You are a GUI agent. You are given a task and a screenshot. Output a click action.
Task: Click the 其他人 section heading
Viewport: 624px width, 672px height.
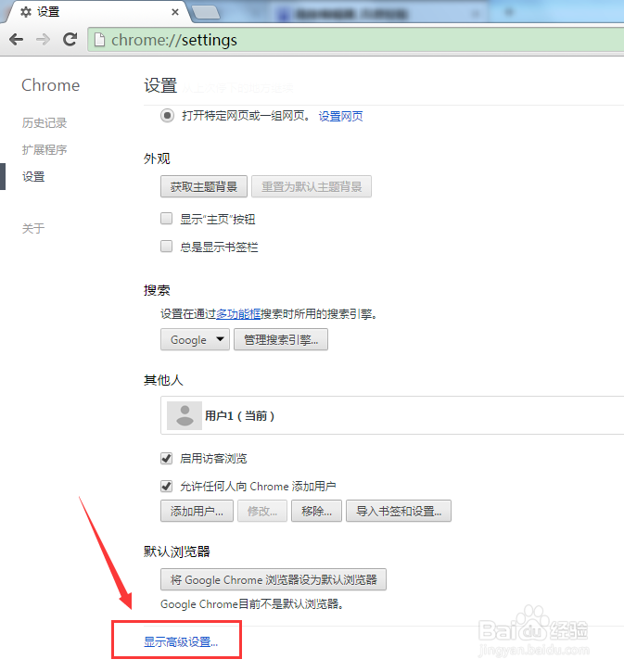[x=163, y=380]
